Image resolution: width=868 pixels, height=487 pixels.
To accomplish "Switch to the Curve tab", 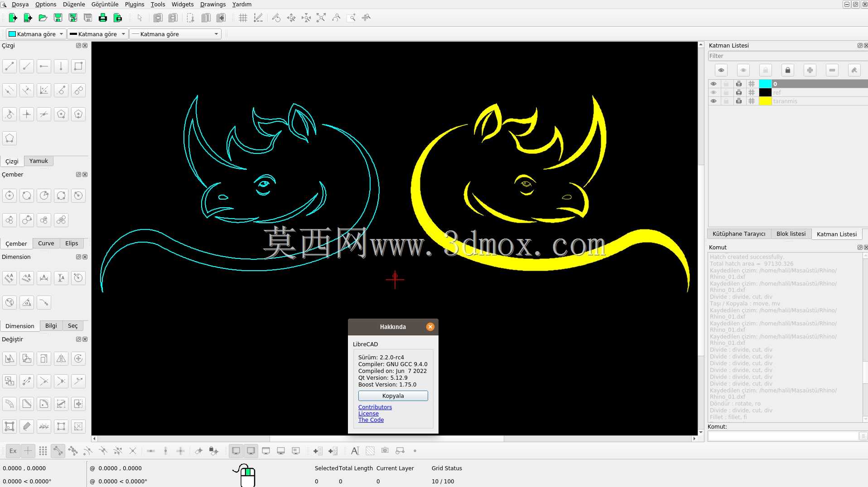I will 46,243.
